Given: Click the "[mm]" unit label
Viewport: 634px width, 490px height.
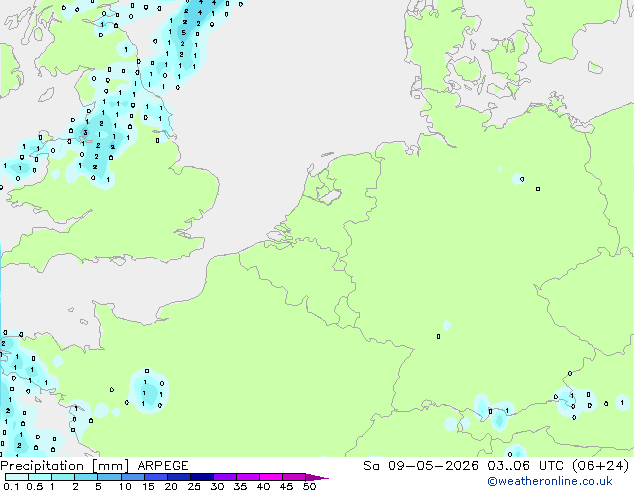Looking at the screenshot, I should point(110,466).
